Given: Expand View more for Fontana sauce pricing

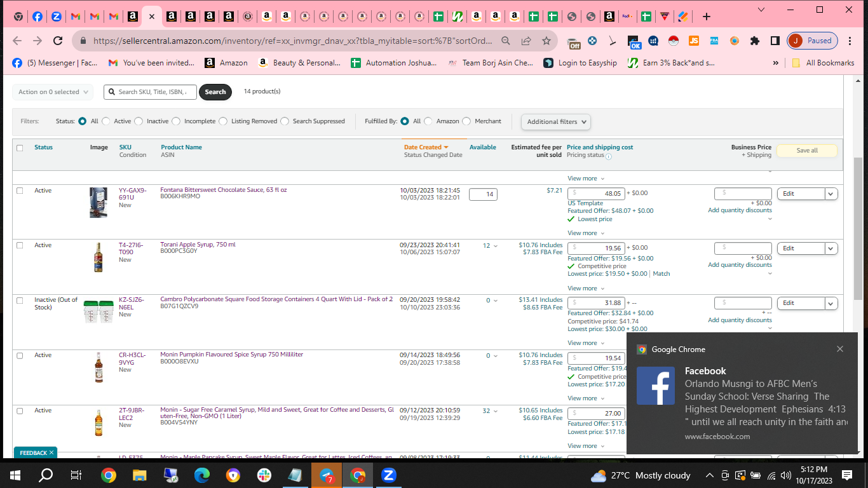Looking at the screenshot, I should [586, 233].
